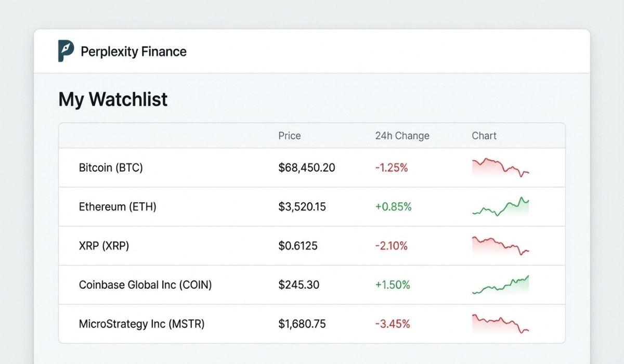Click Bitcoin's -1.25% change value

coord(393,167)
